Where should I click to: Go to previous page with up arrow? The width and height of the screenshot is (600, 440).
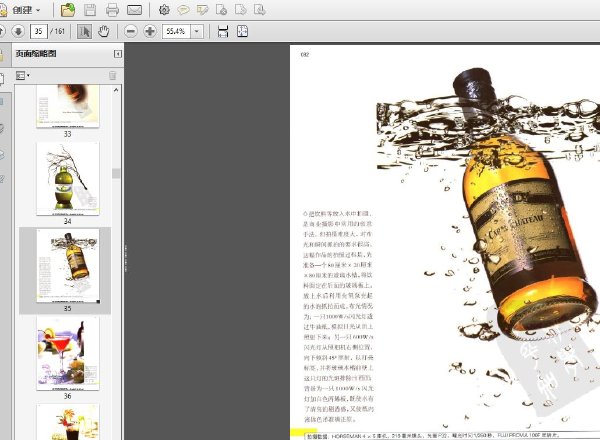(2, 31)
